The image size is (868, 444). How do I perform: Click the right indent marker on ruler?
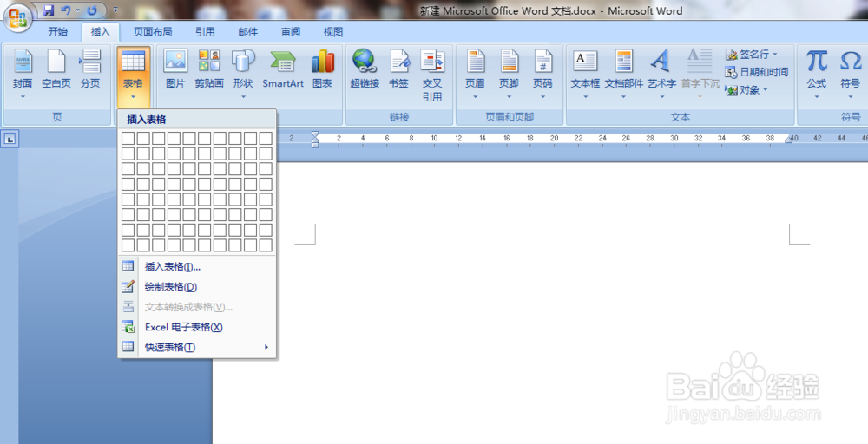(790, 140)
